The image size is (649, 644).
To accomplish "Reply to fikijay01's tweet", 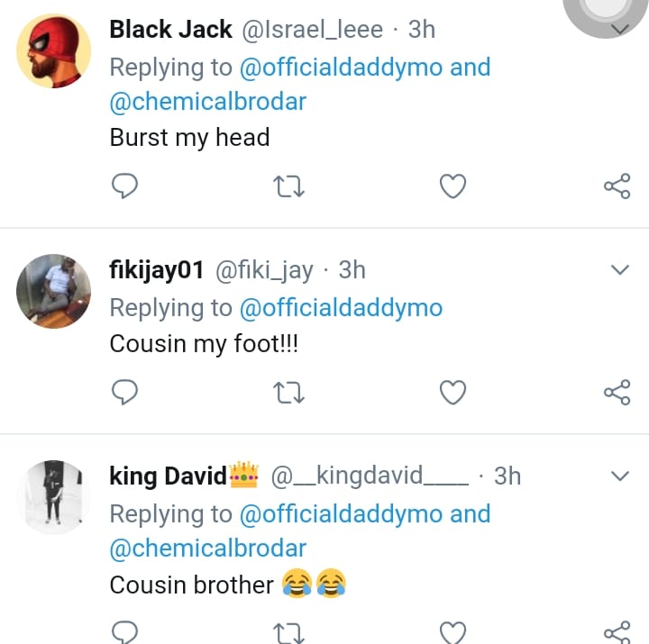I will click(x=124, y=392).
